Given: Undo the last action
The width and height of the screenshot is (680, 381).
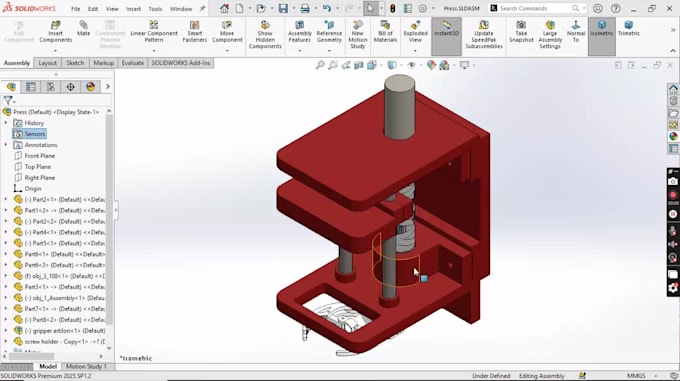Looking at the screenshot, I should (327, 8).
